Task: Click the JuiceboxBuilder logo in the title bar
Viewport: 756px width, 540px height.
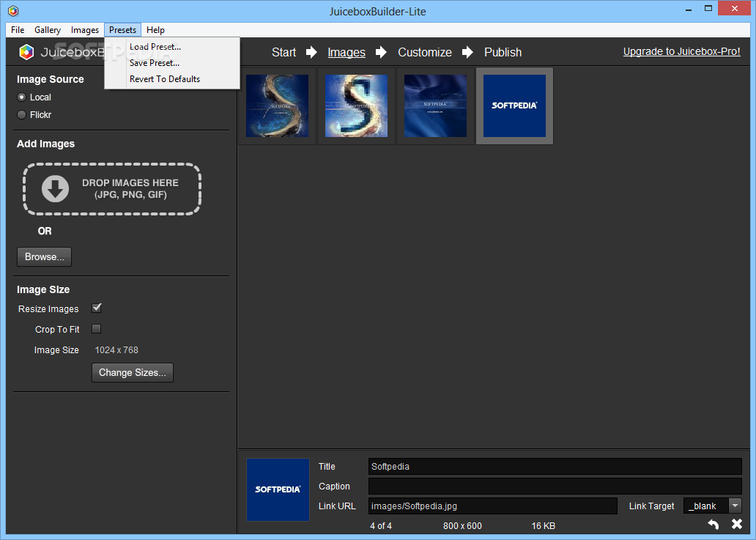Action: (13, 10)
